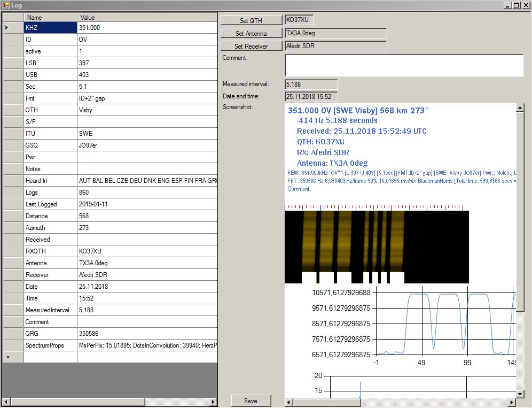Select the Time value cell 15:52

(147, 298)
